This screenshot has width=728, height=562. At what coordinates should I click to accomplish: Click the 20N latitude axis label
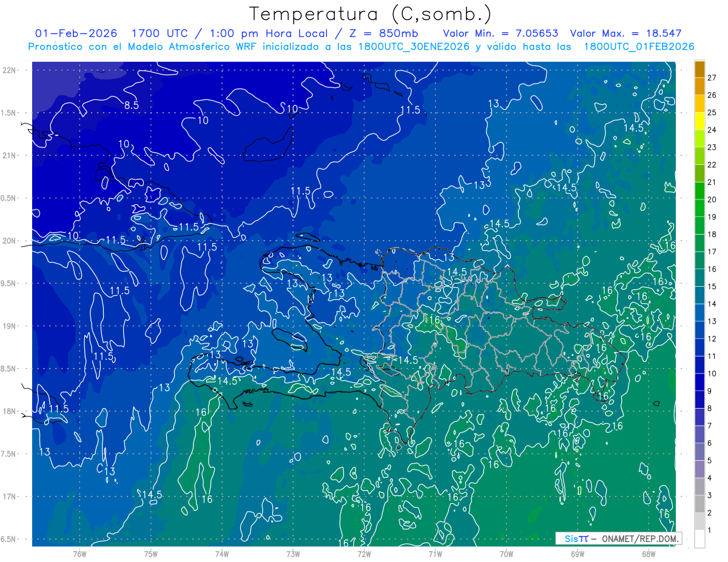pos(9,241)
